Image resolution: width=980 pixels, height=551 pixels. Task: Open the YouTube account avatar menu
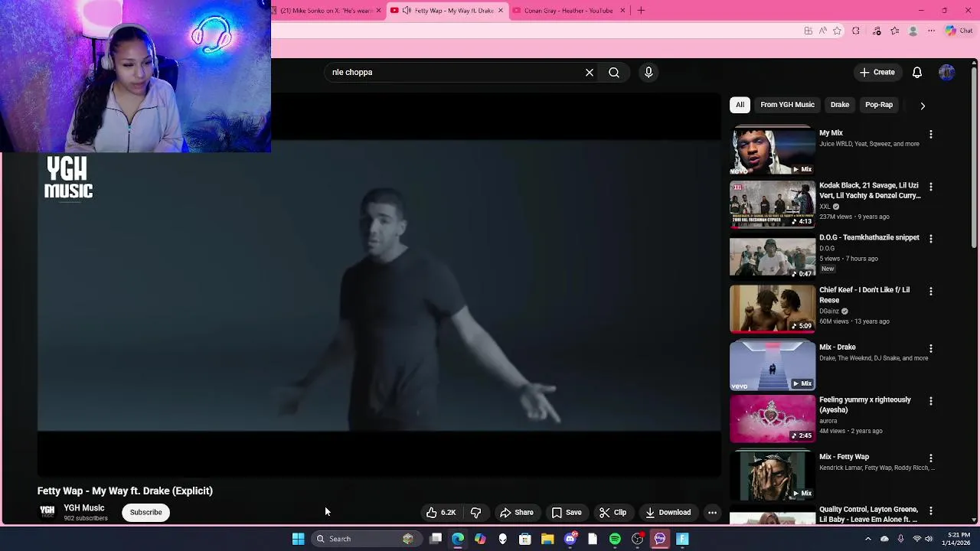947,73
